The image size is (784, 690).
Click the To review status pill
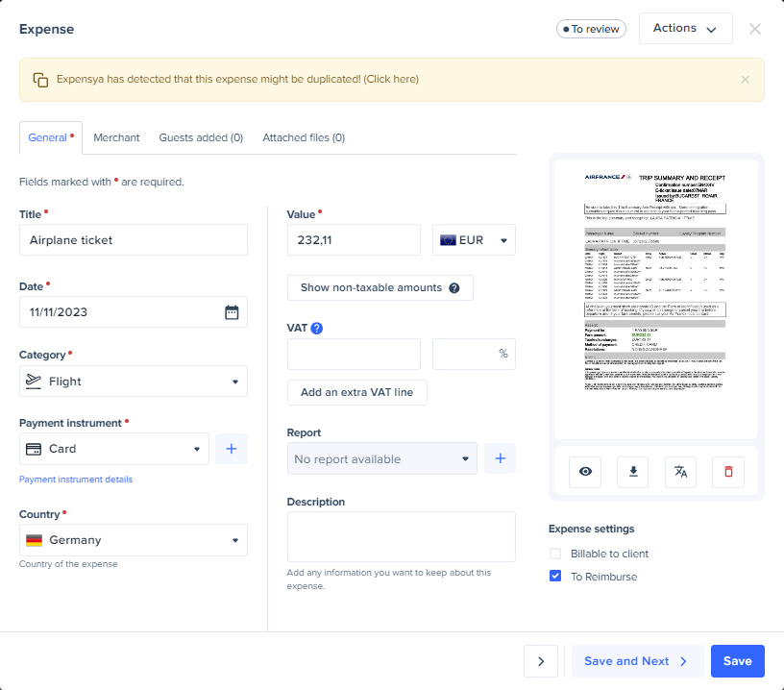tap(591, 29)
